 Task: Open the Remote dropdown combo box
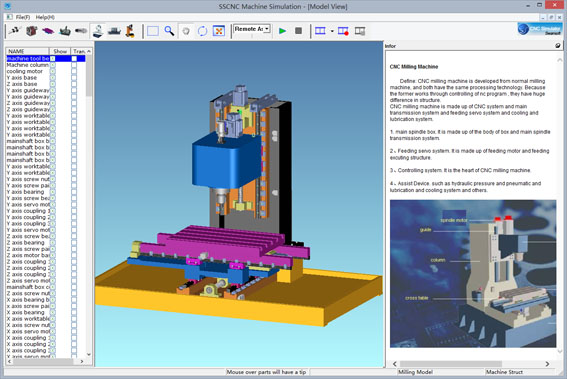[x=252, y=29]
